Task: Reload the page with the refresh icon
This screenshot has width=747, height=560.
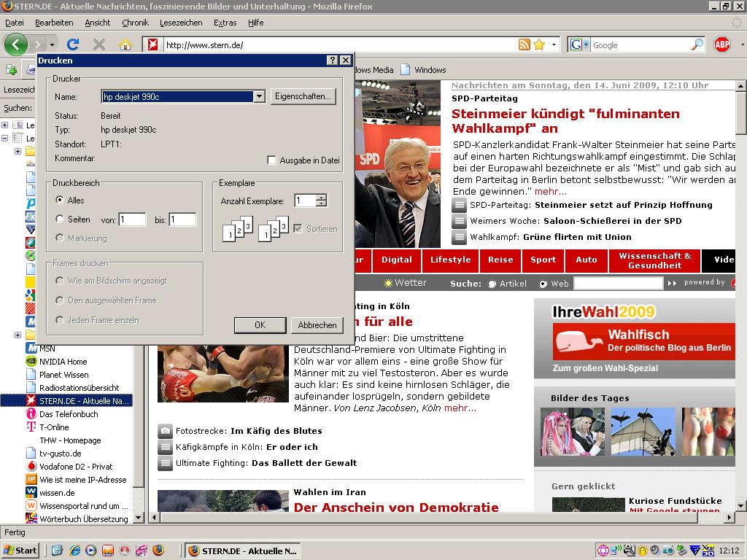Action: click(x=72, y=44)
